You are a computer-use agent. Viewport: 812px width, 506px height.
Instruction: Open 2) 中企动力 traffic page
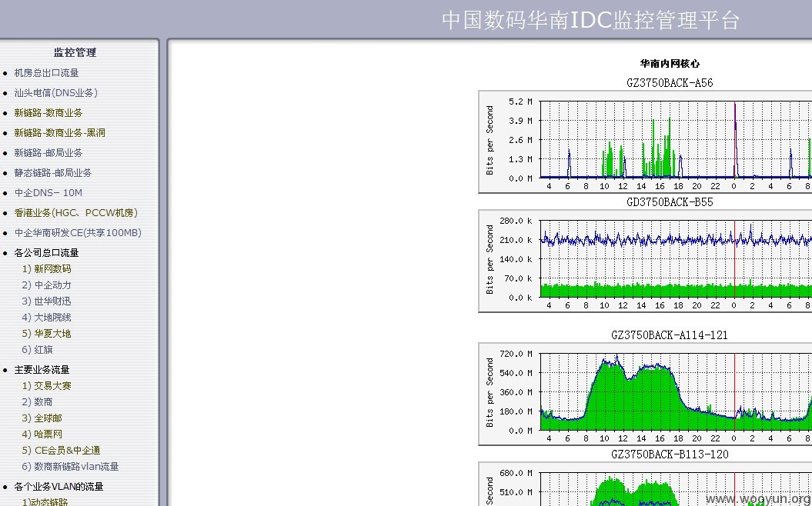click(47, 285)
